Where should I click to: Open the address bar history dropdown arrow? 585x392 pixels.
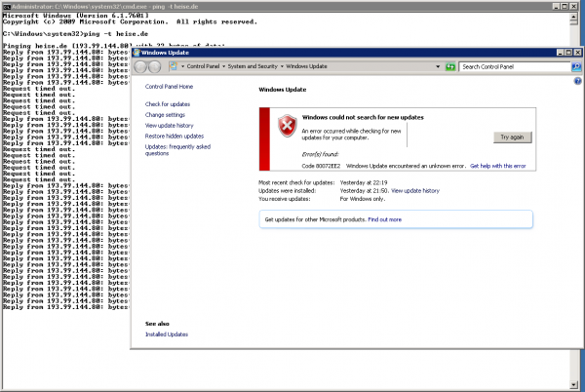tap(438, 66)
